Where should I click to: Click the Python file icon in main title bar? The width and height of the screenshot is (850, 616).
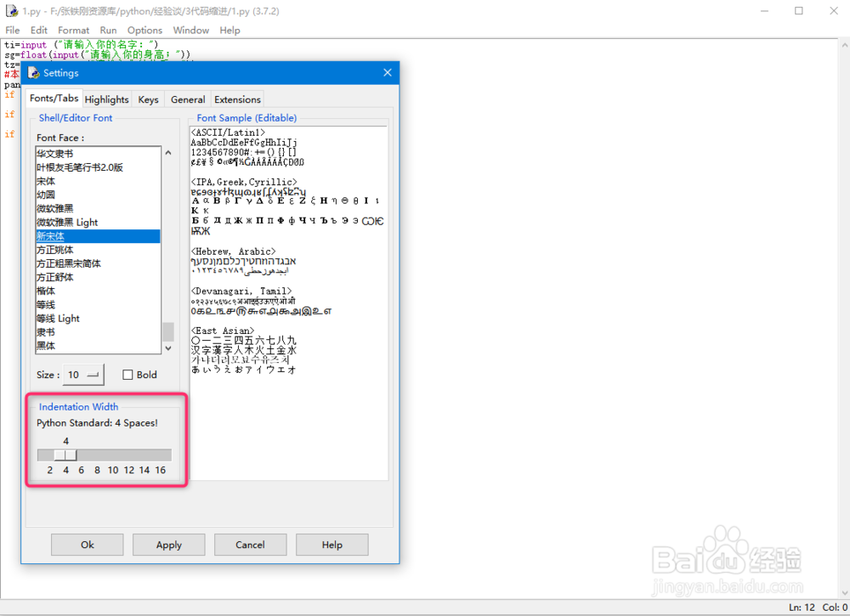[x=11, y=10]
